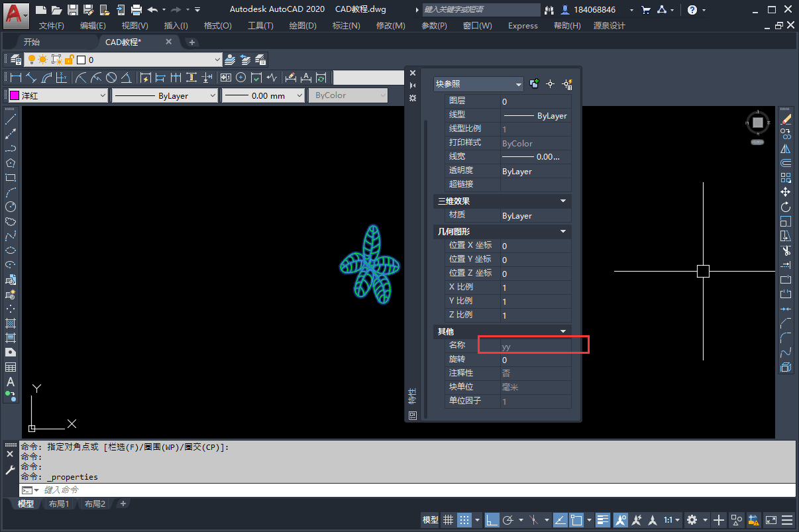Click the command line input field
Screen dimensions: 799x532
(x=398, y=490)
